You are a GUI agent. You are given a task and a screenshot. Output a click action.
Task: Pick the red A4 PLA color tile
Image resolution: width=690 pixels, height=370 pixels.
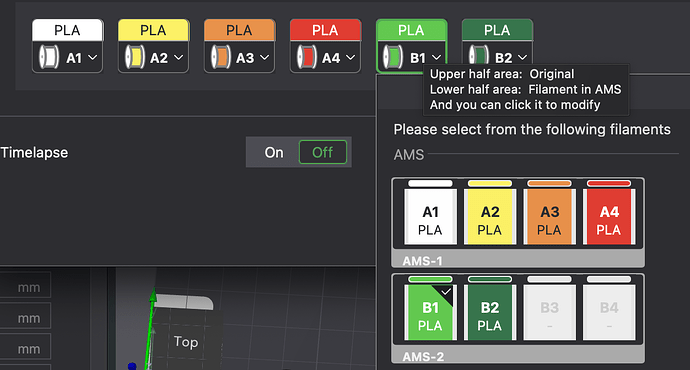tap(609, 216)
